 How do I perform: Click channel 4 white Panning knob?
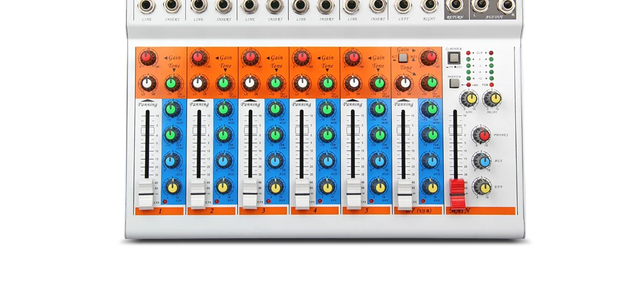pos(303,84)
